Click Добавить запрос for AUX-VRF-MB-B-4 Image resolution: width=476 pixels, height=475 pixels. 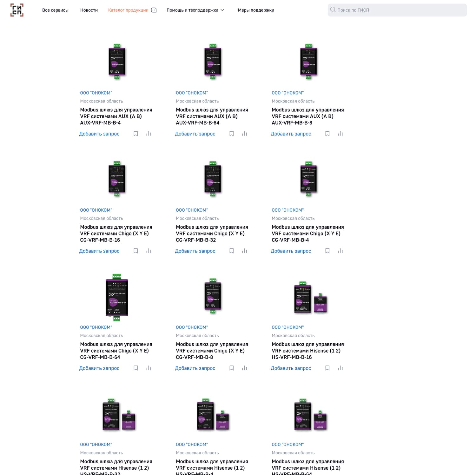(x=99, y=134)
